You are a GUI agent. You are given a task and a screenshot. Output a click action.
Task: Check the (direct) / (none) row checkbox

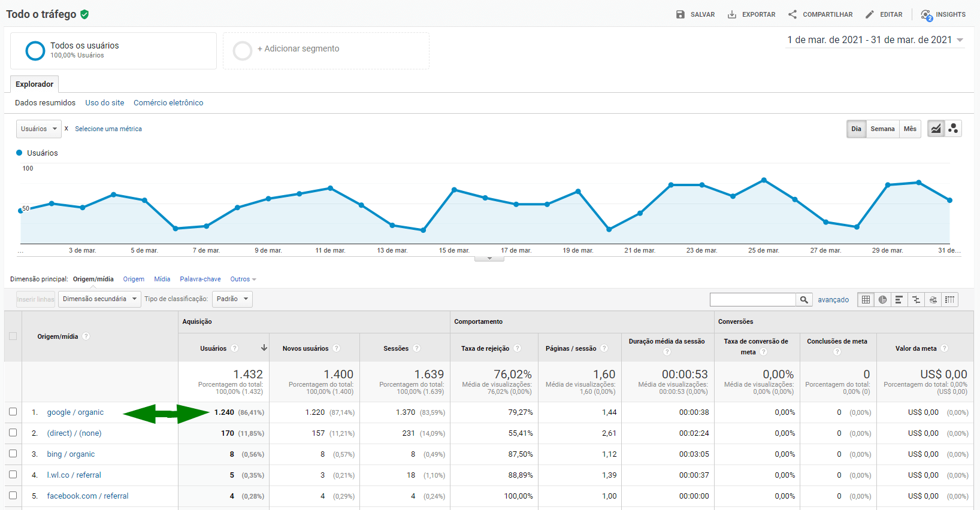pos(13,433)
